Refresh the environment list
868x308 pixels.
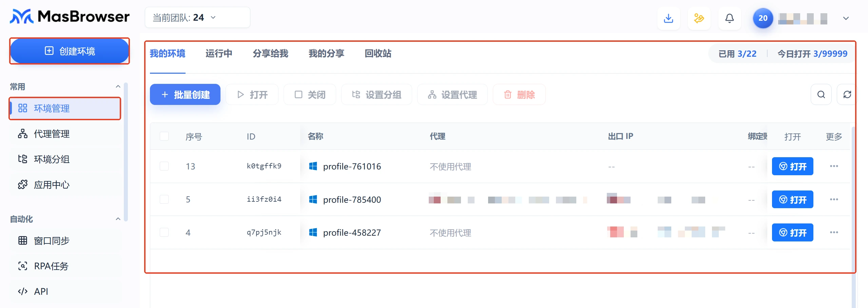[x=847, y=94]
